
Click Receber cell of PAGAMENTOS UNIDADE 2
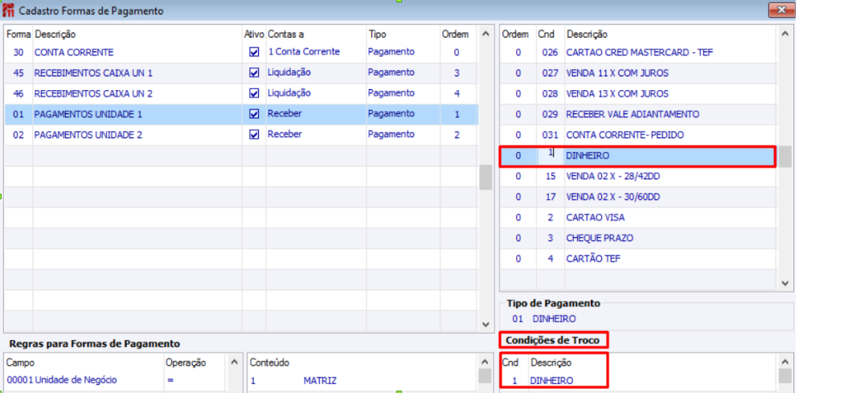pos(285,134)
